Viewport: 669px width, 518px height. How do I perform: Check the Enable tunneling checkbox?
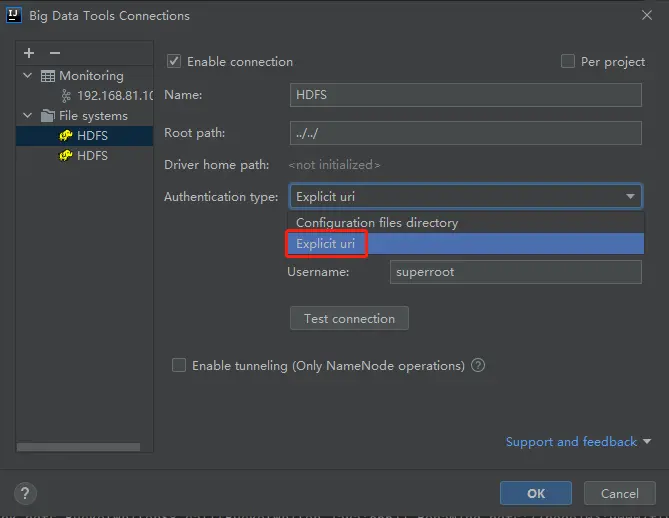(x=179, y=366)
